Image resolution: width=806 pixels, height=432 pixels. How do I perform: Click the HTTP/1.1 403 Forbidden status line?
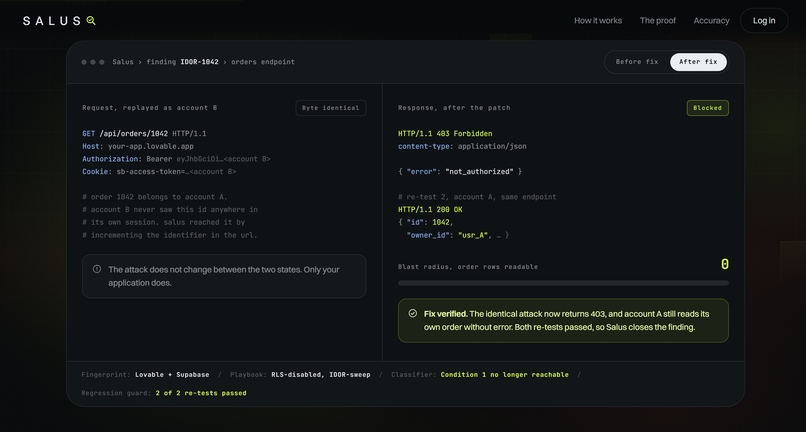click(445, 134)
